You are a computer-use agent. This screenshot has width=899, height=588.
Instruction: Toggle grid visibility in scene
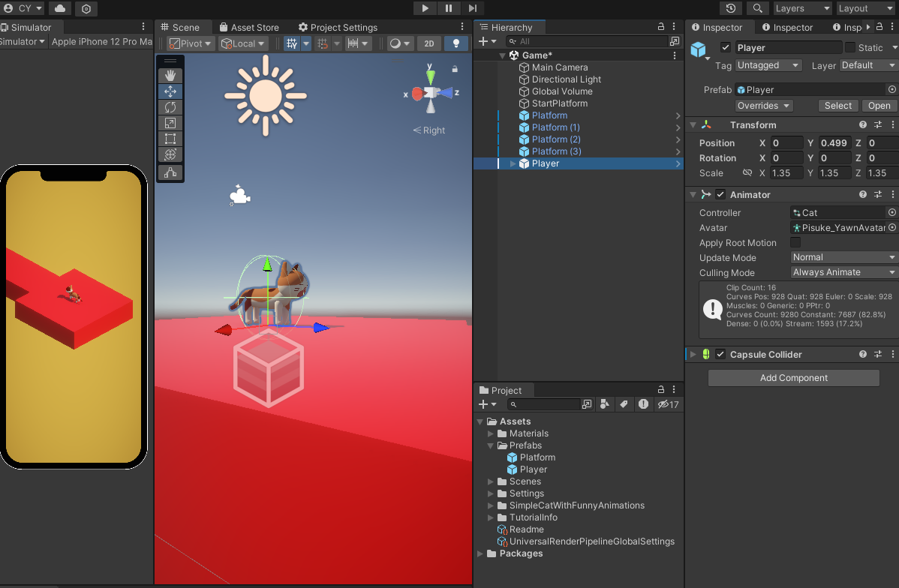click(292, 43)
